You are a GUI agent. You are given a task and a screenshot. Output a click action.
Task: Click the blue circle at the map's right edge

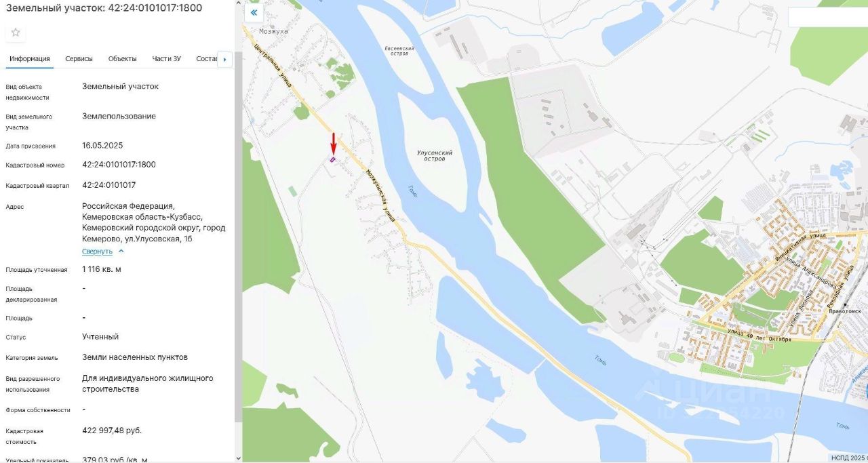866,391
